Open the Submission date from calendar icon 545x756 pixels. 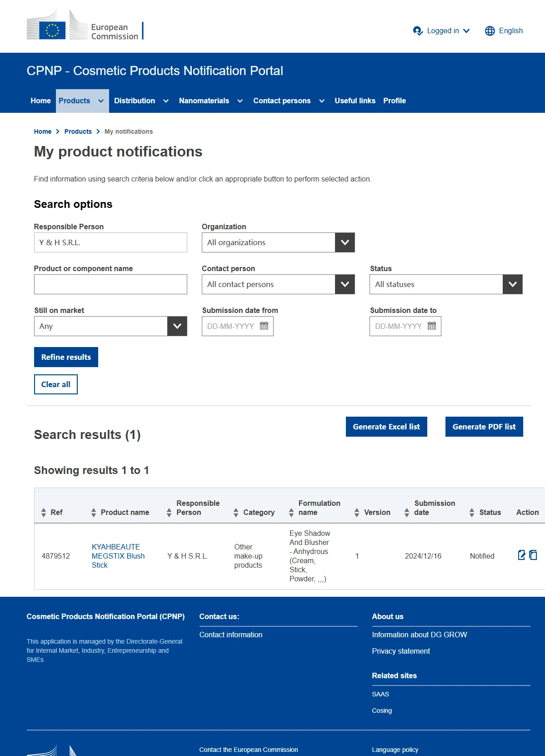[x=264, y=326]
